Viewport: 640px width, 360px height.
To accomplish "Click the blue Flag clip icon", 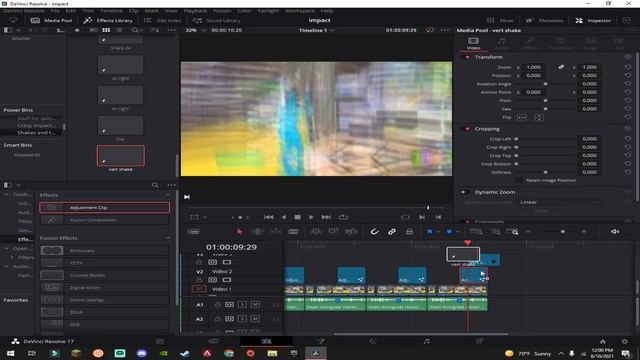I will [429, 231].
